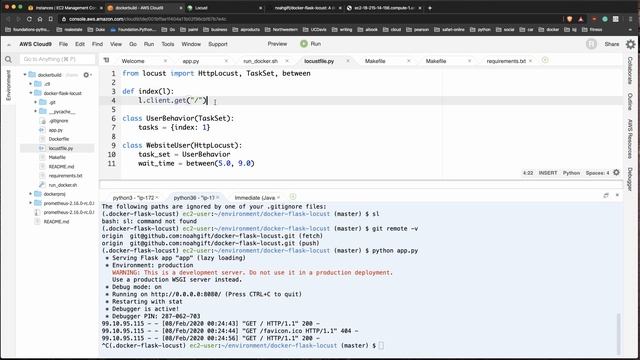The image size is (640, 360).
Task: Open the Find menu
Action: pyautogui.click(x=97, y=44)
